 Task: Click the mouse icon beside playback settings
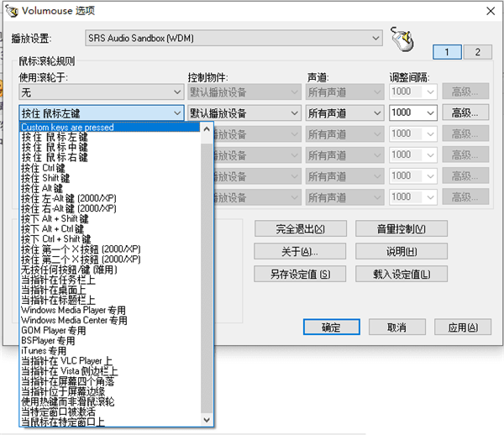[x=404, y=39]
